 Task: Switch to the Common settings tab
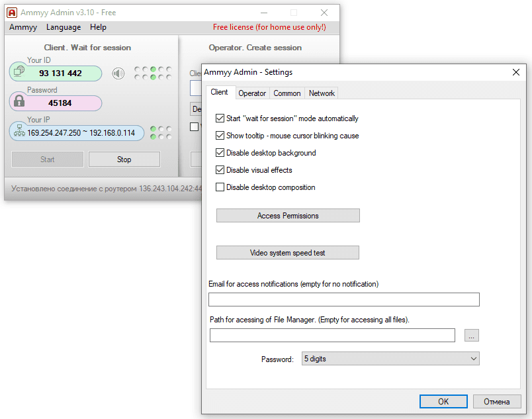tap(287, 93)
